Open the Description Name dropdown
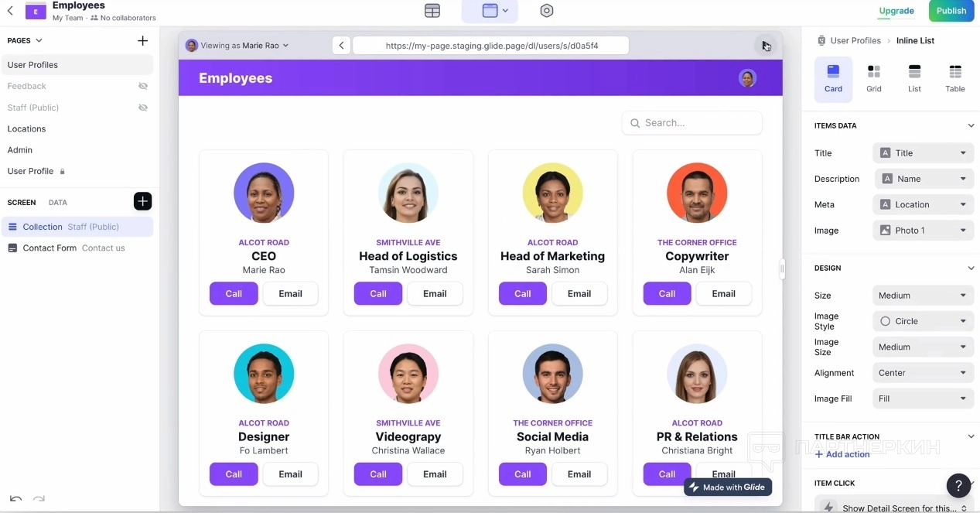The width and height of the screenshot is (980, 513). click(924, 179)
